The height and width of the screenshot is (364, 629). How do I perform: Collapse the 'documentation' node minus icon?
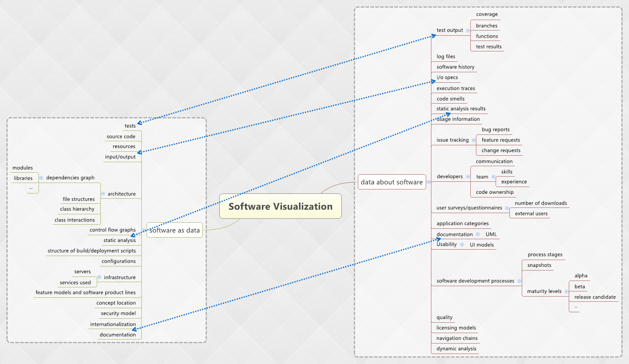pos(478,234)
